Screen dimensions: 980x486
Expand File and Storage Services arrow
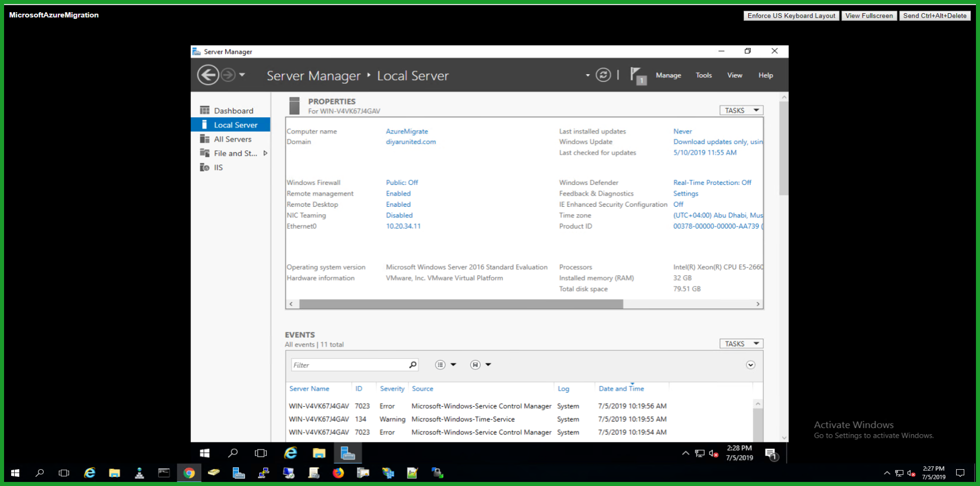[x=265, y=153]
